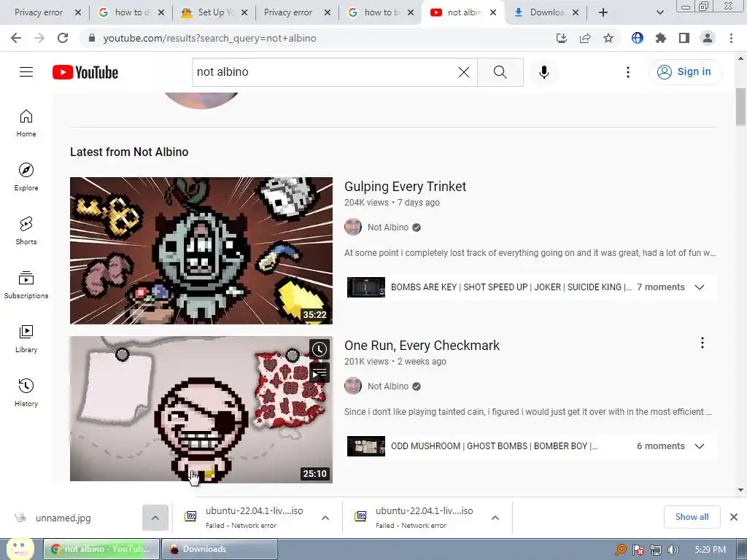Open the unnamed.jpg downloaded file
The image size is (747, 560).
63,518
